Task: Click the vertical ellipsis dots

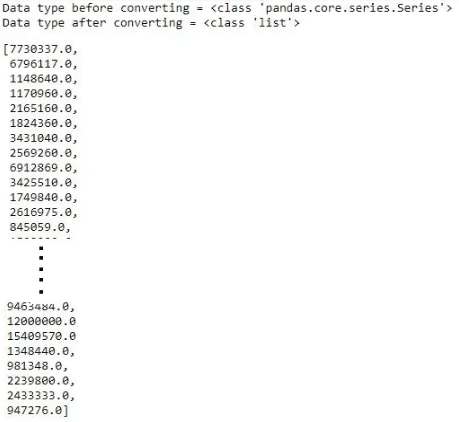Action: [41, 270]
